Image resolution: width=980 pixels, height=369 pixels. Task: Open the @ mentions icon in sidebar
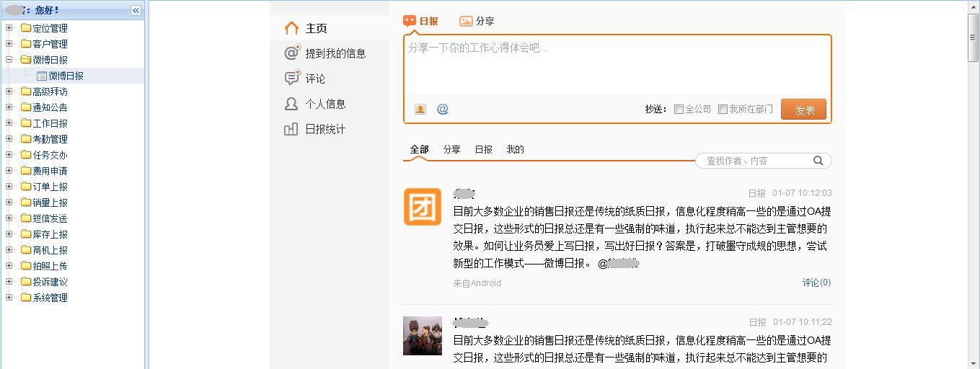click(291, 53)
